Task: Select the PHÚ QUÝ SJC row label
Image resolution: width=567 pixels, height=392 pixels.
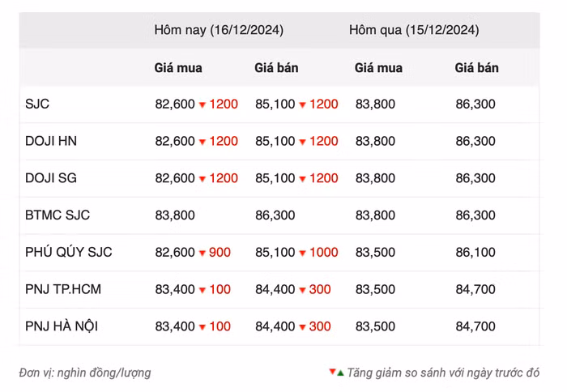Action: point(69,253)
